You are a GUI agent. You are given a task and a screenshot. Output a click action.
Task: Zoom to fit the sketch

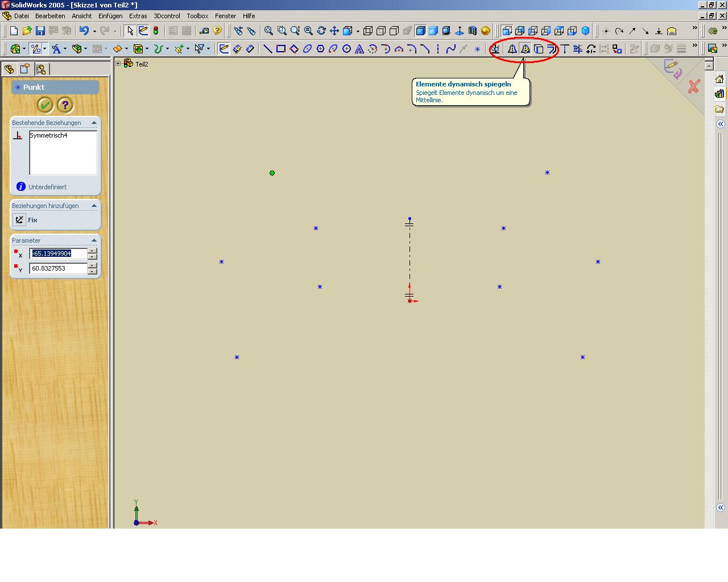tap(268, 31)
